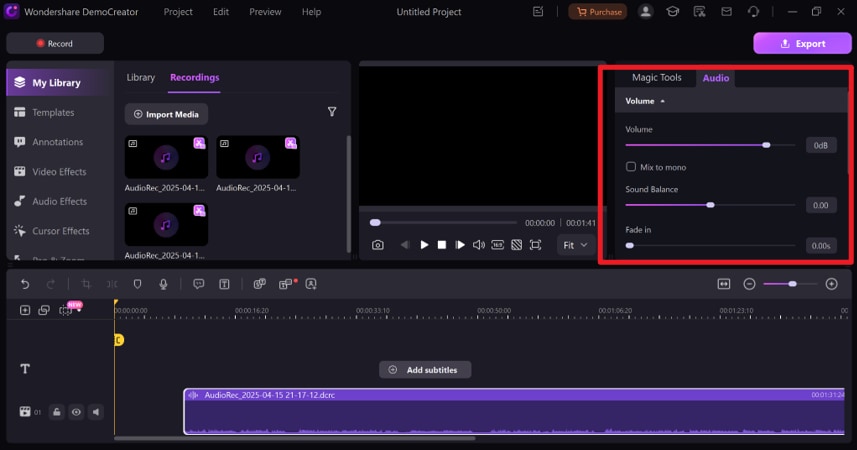The height and width of the screenshot is (450, 857).
Task: Click the add track plus icon
Action: 25,310
